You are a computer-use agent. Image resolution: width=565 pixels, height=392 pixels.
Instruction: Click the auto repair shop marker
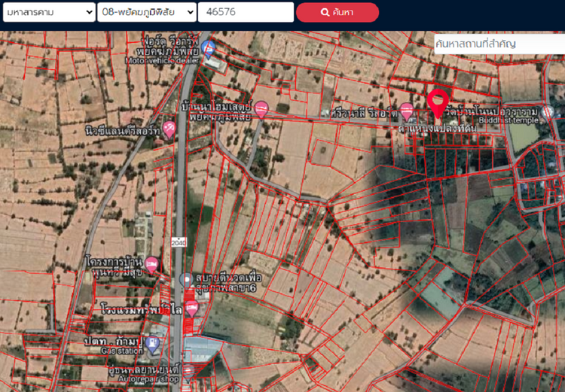(188, 372)
